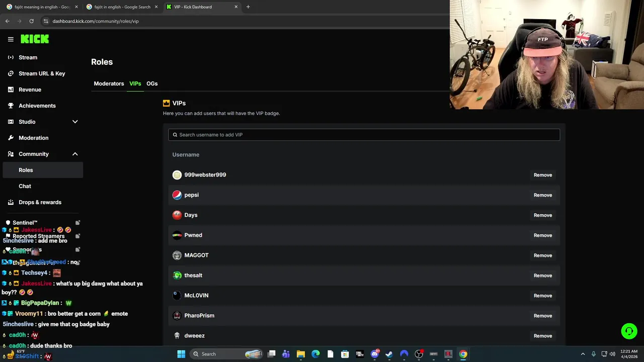
Task: Open a new browser tab with plus icon
Action: [x=248, y=7]
